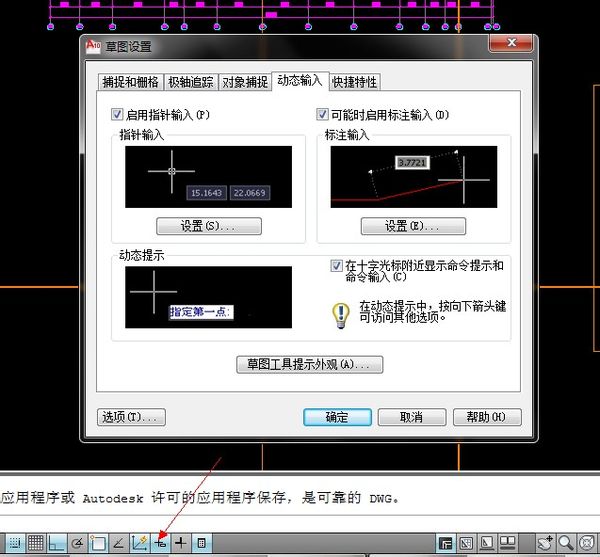The height and width of the screenshot is (557, 600).
Task: Switch to 极轴追踪 tab
Action: coord(191,82)
